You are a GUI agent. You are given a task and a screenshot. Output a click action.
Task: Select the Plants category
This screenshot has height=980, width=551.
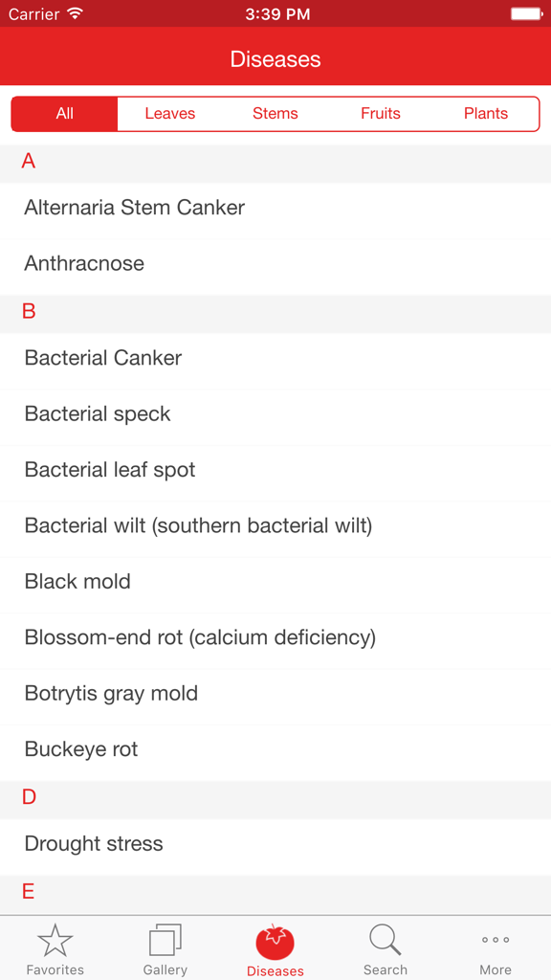tap(486, 113)
